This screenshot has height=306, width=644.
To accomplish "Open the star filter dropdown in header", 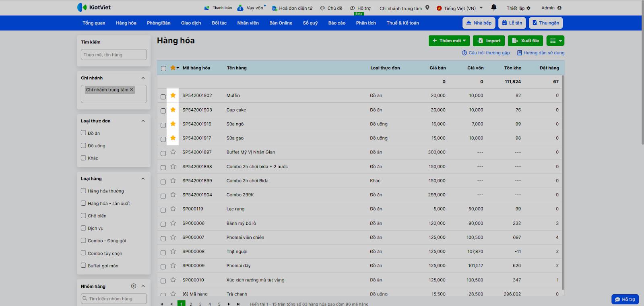I will tap(178, 68).
